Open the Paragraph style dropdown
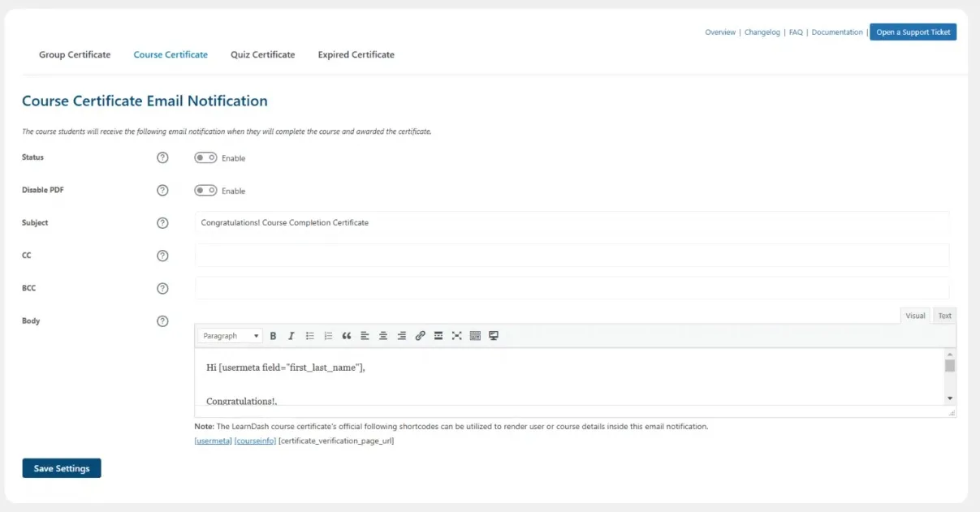 pyautogui.click(x=231, y=335)
